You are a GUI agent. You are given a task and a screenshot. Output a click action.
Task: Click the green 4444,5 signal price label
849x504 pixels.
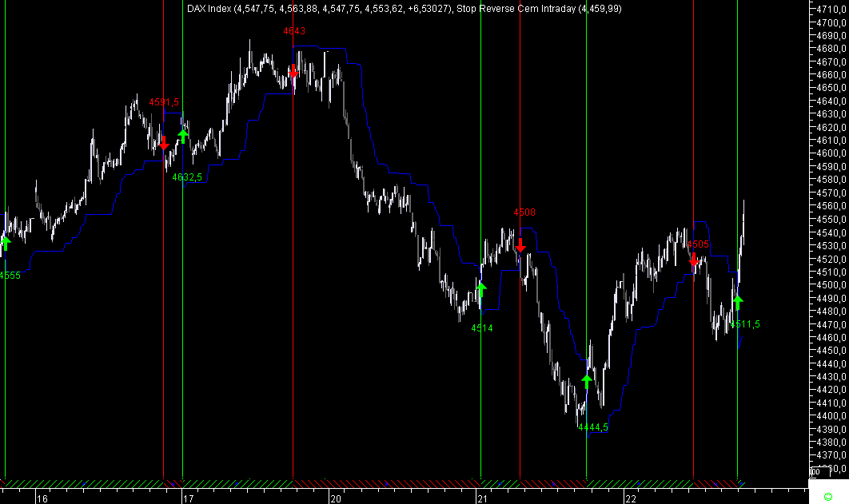click(x=593, y=428)
